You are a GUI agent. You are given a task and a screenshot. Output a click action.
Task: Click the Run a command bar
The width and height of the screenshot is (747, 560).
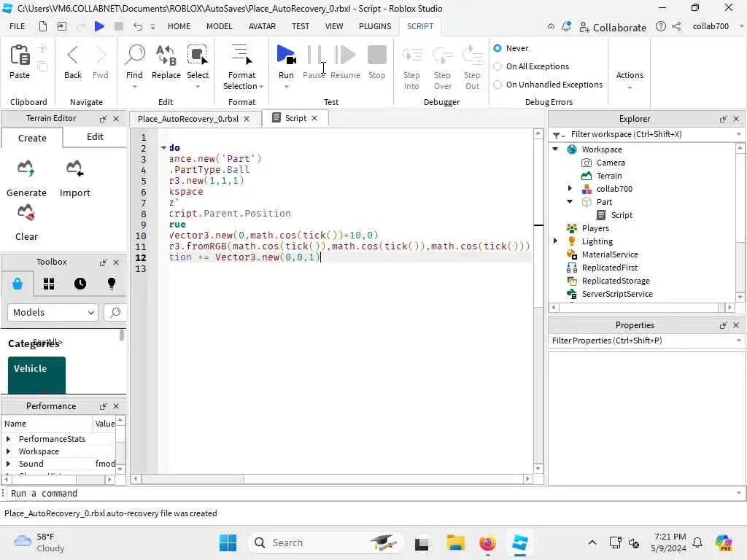tap(371, 494)
